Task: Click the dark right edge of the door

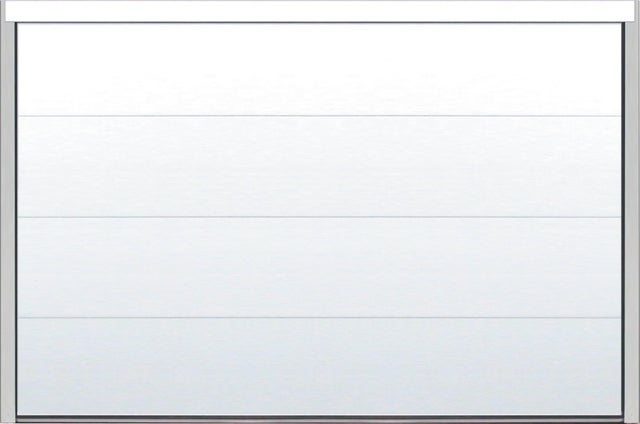Action: click(623, 220)
